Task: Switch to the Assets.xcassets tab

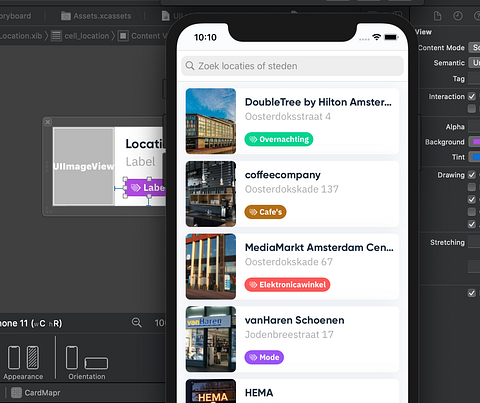Action: click(96, 16)
